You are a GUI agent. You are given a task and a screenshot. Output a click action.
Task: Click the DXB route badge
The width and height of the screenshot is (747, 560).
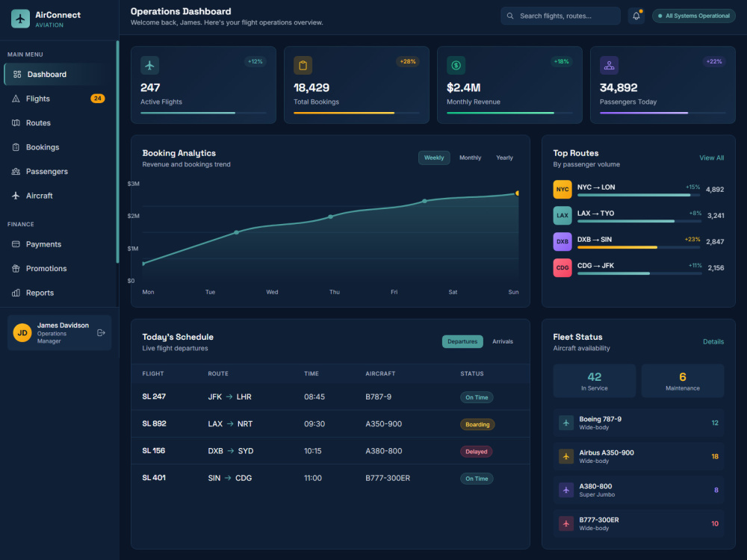pyautogui.click(x=562, y=241)
